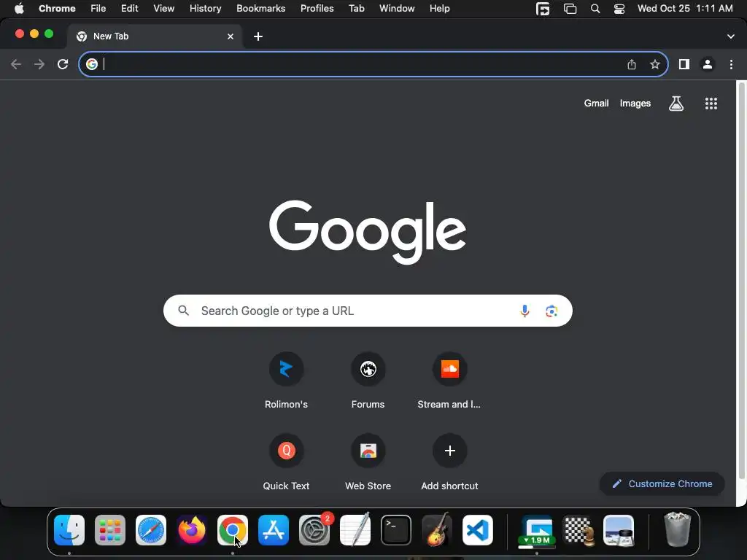Open Spotlight search in menu bar
Screen dimensions: 747x560
tap(595, 9)
